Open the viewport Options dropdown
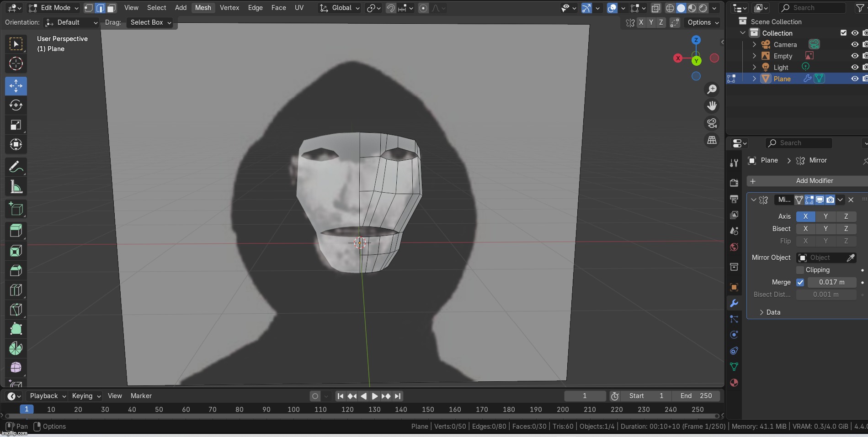 click(703, 22)
